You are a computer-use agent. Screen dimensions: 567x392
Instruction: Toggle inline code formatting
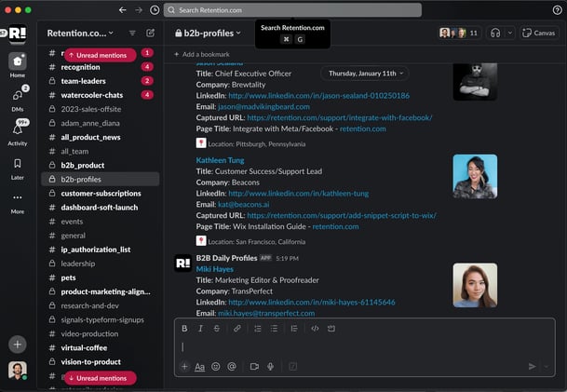click(315, 329)
